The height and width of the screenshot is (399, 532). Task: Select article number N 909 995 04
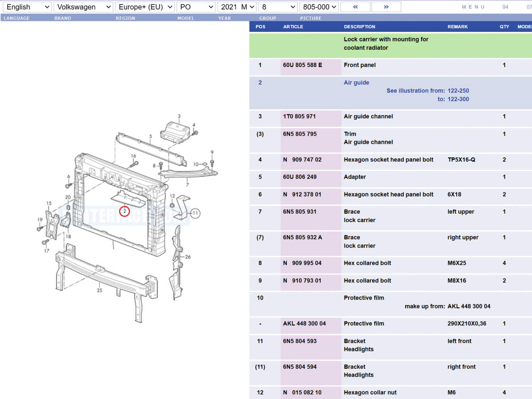click(x=302, y=263)
